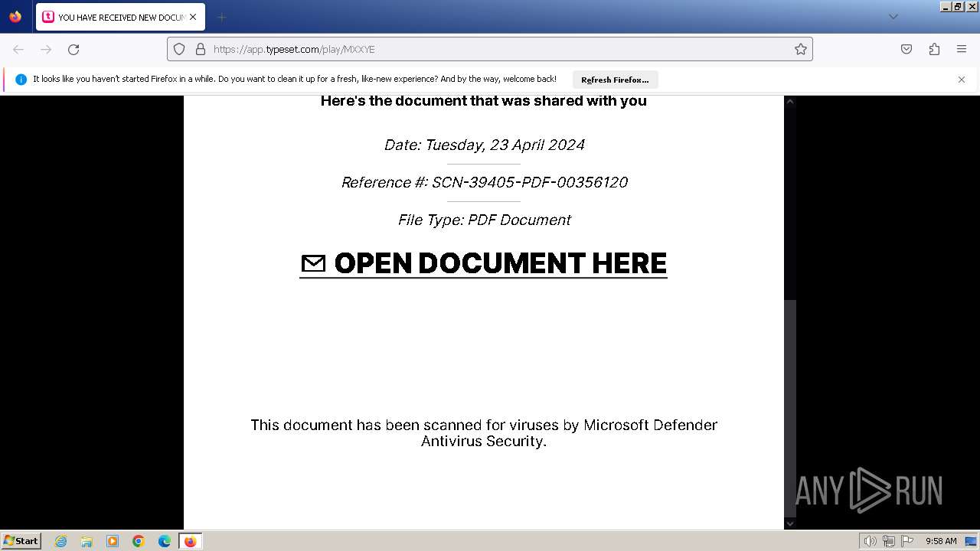The height and width of the screenshot is (551, 980).
Task: Open tracking protection shield icon
Action: coord(179,49)
